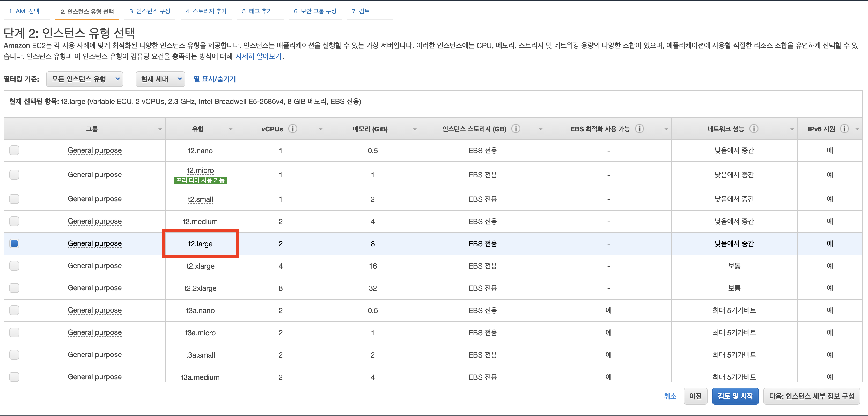The height and width of the screenshot is (416, 868).
Task: Open the 현재 세대 dropdown
Action: [160, 79]
